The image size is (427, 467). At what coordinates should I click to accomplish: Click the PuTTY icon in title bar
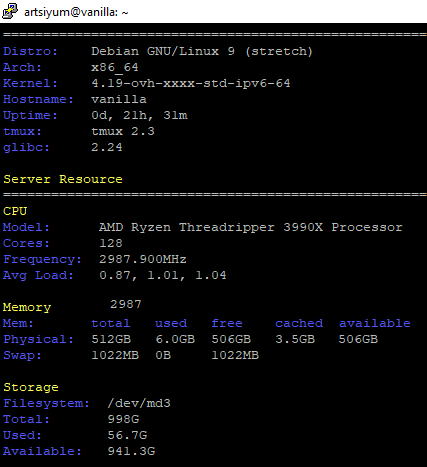pos(10,11)
